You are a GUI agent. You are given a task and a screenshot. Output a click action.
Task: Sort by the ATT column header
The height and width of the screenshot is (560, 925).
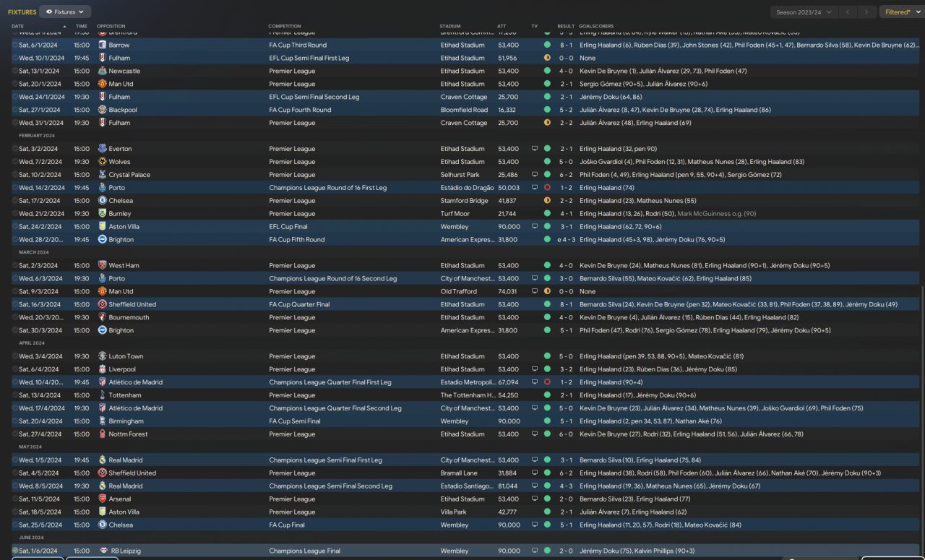point(502,26)
